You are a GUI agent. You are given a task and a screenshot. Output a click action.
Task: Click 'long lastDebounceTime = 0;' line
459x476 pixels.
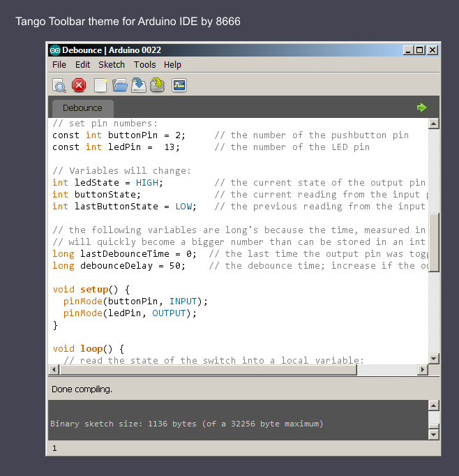click(124, 254)
